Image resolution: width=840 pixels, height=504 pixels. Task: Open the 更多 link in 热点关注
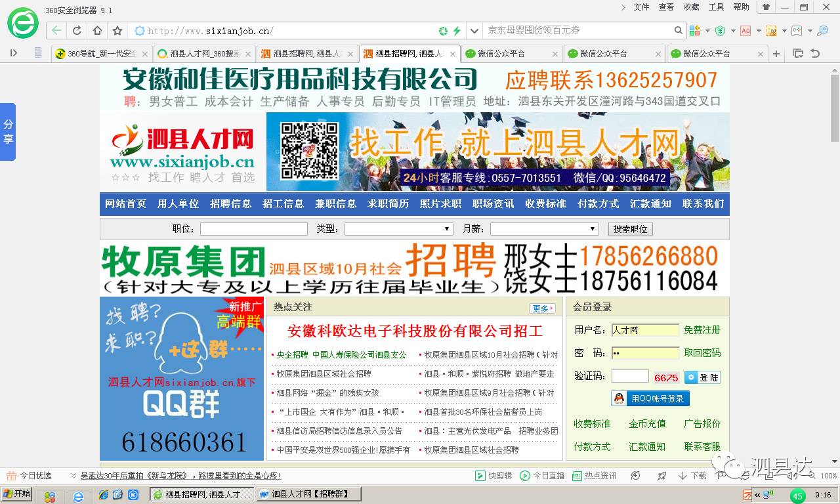coord(542,308)
